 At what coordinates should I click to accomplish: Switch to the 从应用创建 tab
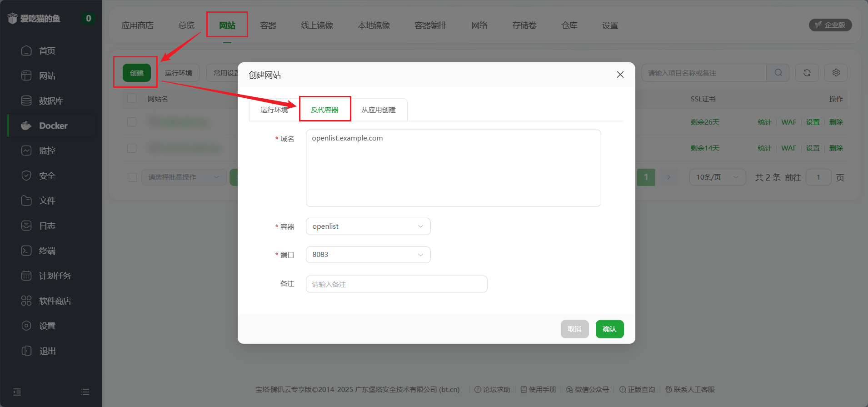click(378, 110)
